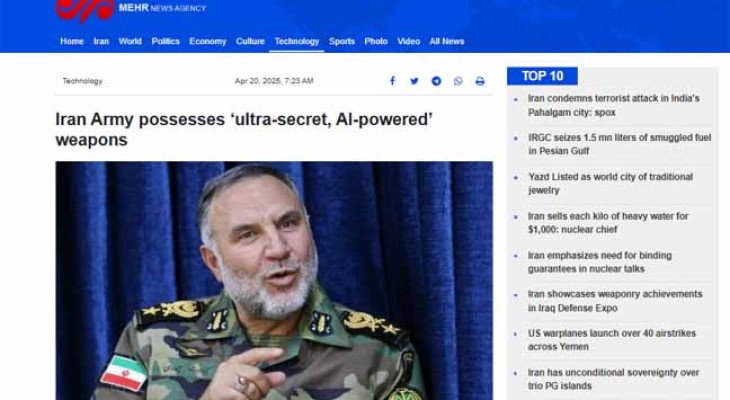The image size is (730, 400).
Task: Click the Mehr News Agency logo
Action: coord(131,9)
